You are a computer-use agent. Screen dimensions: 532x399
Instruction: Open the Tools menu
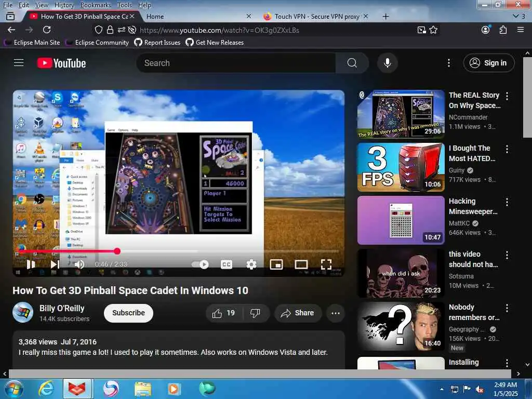pyautogui.click(x=124, y=5)
